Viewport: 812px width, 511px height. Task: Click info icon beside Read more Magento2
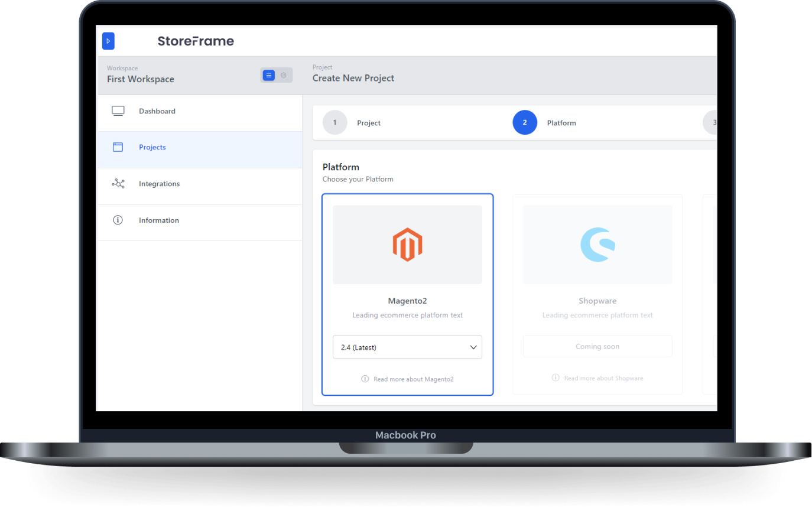click(x=365, y=379)
